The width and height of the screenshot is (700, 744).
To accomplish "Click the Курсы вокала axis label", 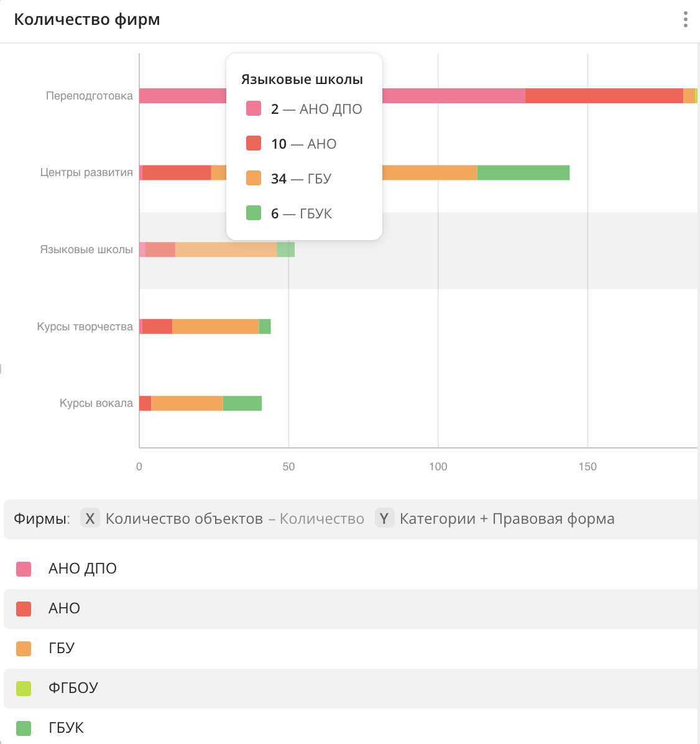I will coord(96,403).
